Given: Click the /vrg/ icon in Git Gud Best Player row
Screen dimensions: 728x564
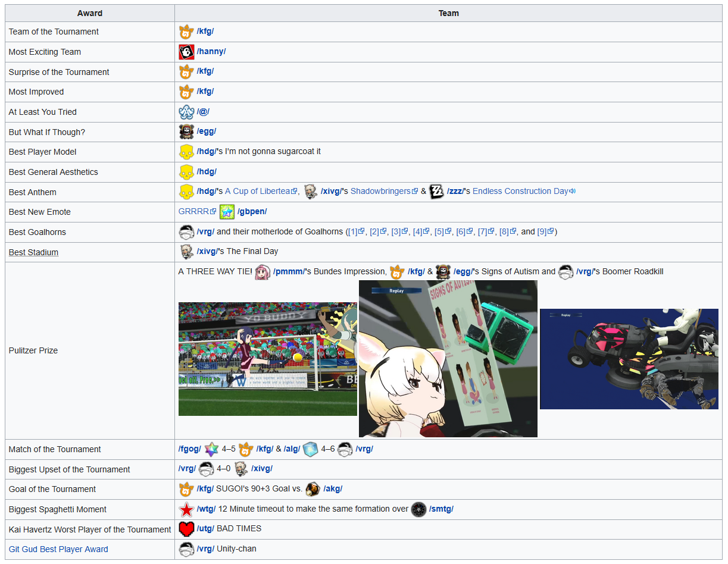Looking at the screenshot, I should point(186,549).
